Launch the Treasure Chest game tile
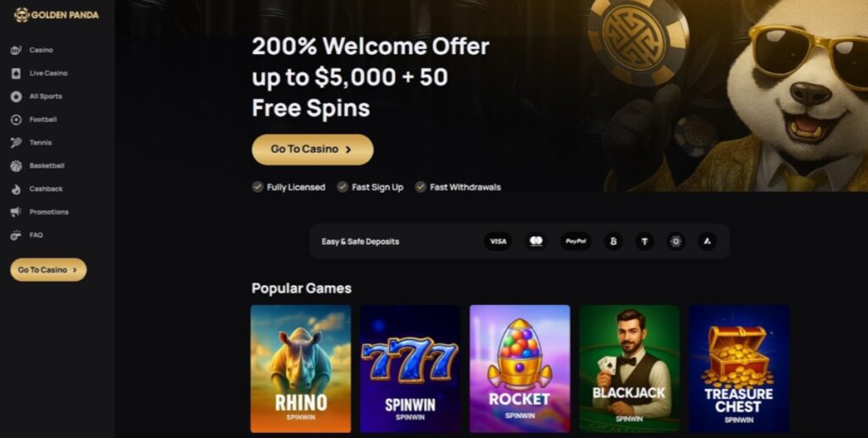Screen dimensions: 868x438 click(x=738, y=369)
